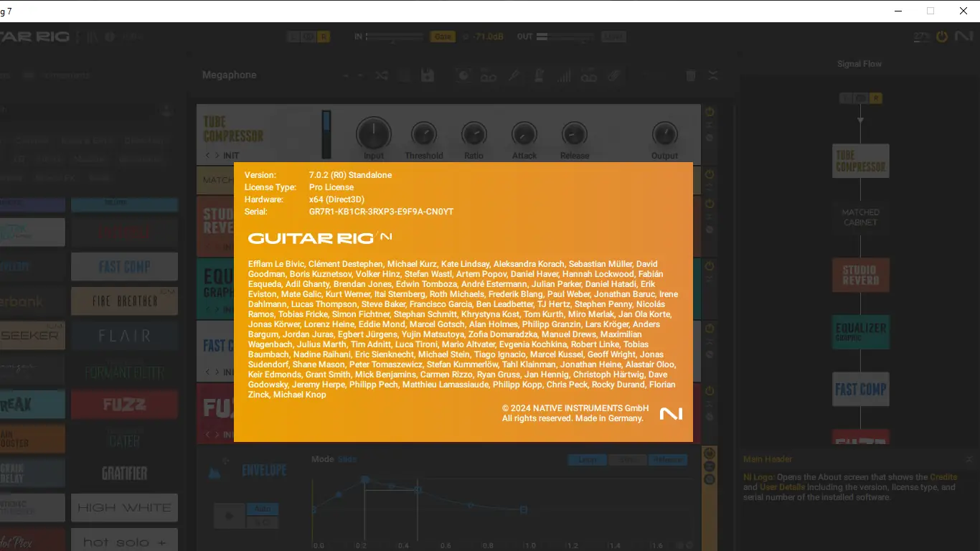Close the Main Header info pane
The image size is (980, 551).
coord(969,459)
